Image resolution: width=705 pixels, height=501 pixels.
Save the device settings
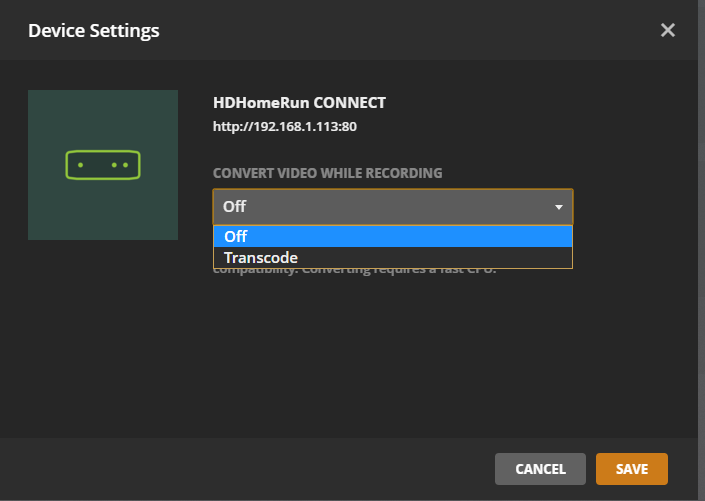click(632, 469)
